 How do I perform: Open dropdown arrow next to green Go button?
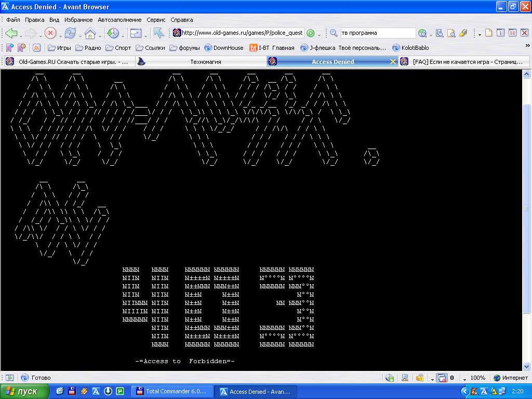point(319,35)
